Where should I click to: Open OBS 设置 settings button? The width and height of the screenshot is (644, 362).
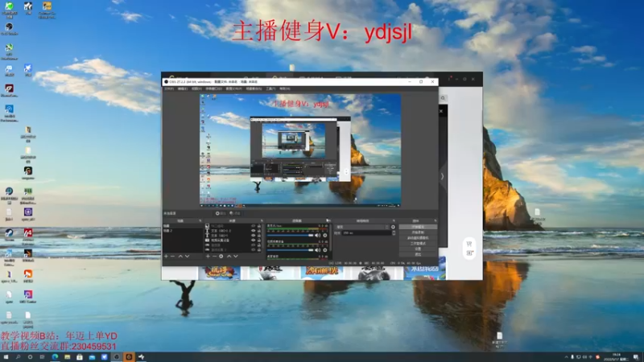[x=418, y=249]
